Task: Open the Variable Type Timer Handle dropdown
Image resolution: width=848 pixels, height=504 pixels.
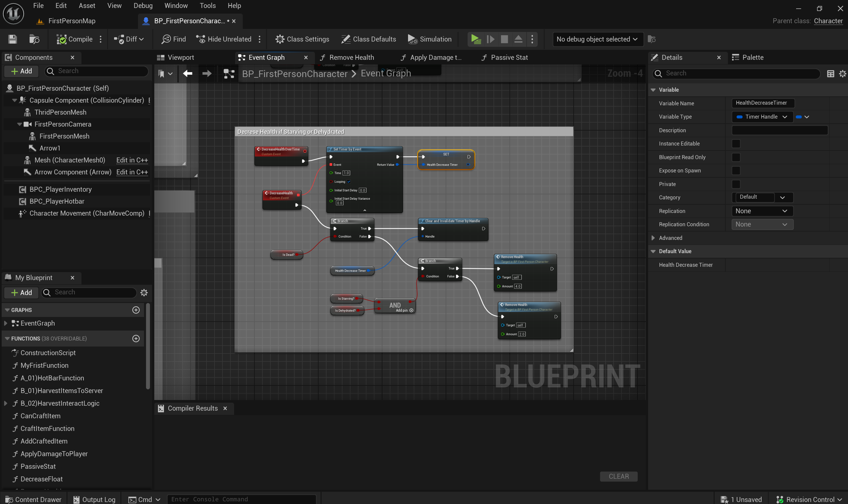Action: pos(762,117)
